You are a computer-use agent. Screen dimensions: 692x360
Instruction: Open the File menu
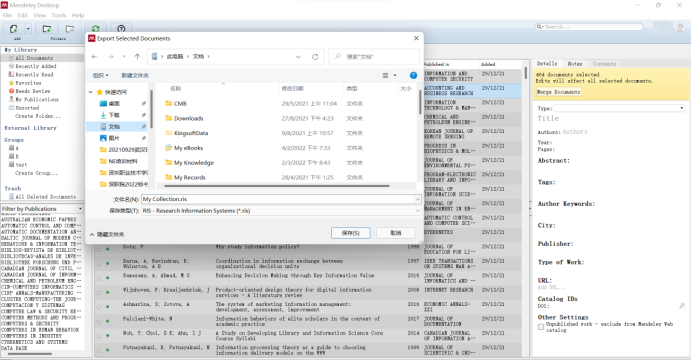7,15
